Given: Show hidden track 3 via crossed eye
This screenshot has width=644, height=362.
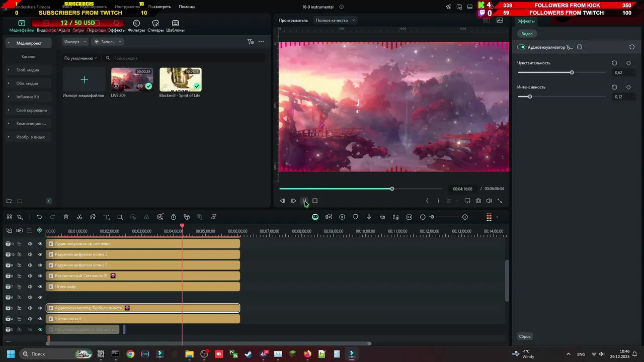Looking at the screenshot, I should click(40, 330).
